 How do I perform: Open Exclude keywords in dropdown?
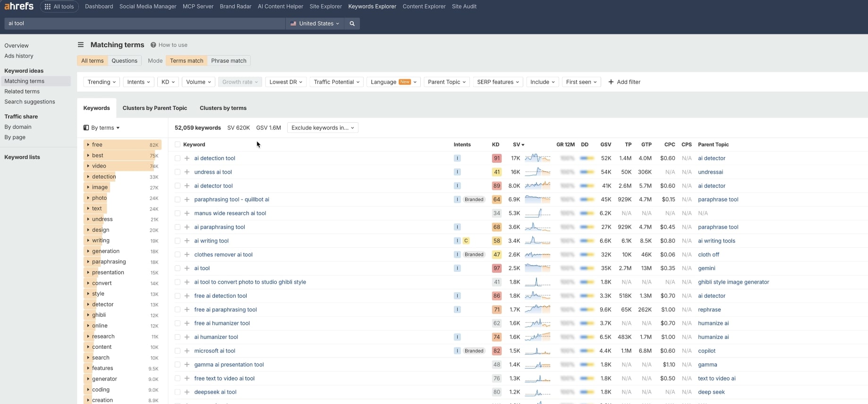click(x=323, y=128)
